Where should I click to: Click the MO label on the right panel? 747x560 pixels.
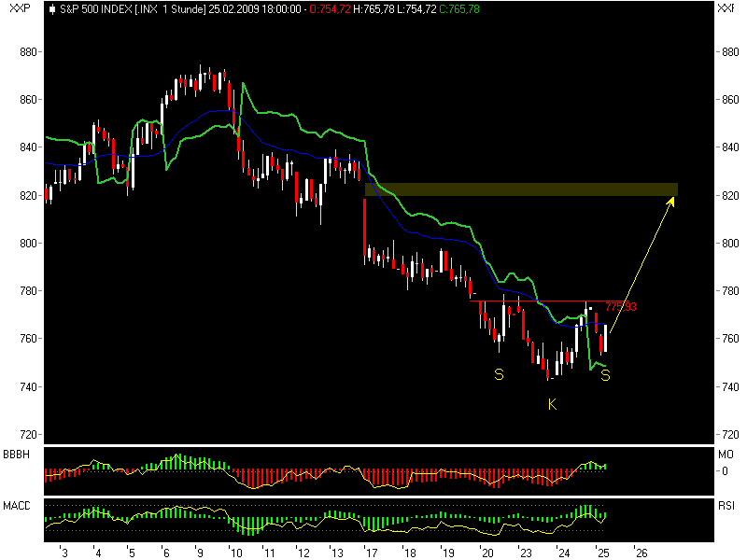pyautogui.click(x=726, y=455)
